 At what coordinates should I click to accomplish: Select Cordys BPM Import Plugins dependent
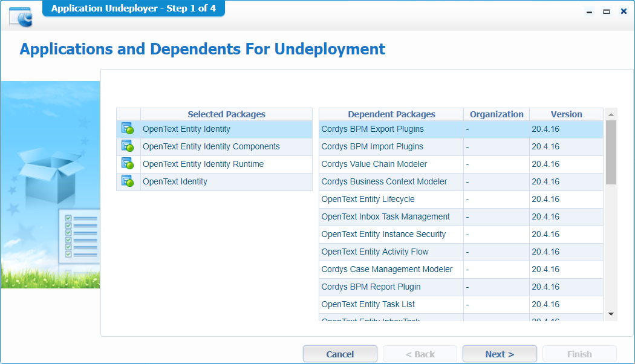coord(461,146)
